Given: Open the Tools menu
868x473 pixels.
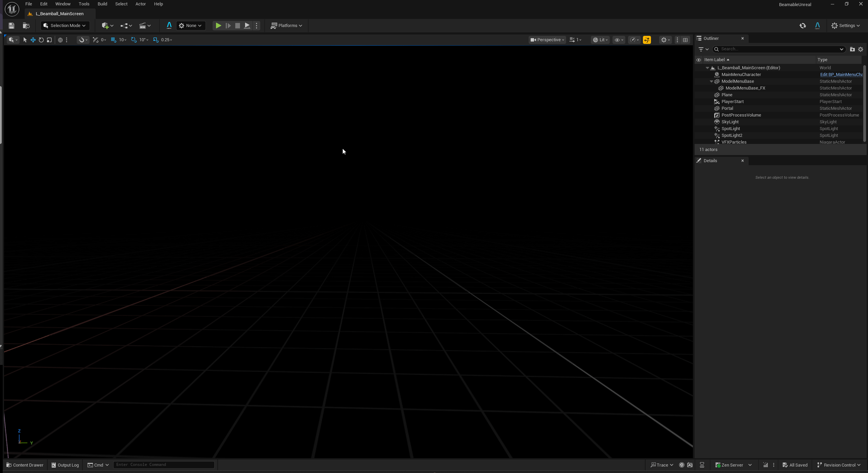Looking at the screenshot, I should click(84, 4).
